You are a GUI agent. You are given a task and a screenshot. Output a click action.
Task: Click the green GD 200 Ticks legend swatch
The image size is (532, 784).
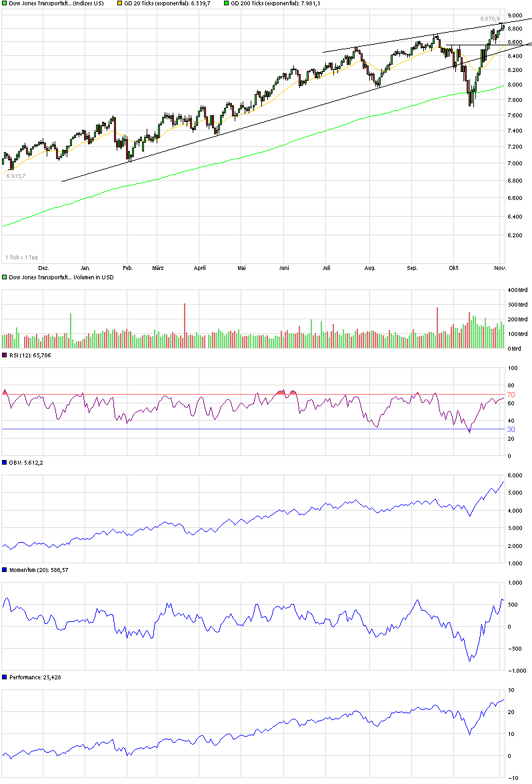[x=227, y=3]
